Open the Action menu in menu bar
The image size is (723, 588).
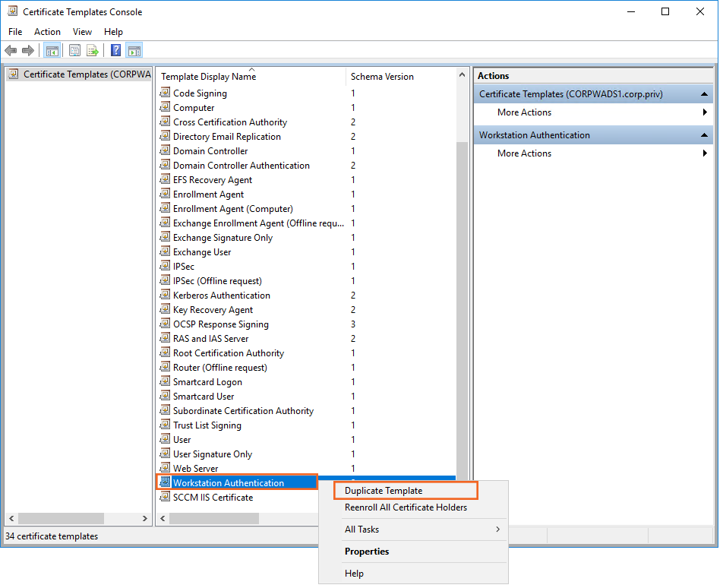pos(47,32)
